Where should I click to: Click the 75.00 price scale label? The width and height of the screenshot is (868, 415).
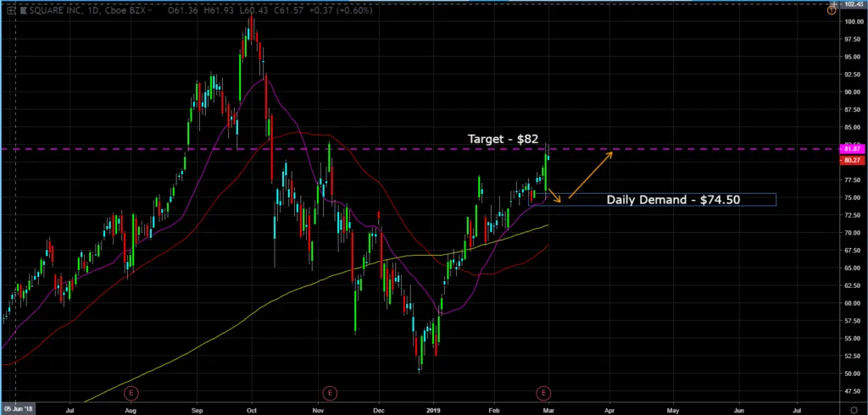853,197
